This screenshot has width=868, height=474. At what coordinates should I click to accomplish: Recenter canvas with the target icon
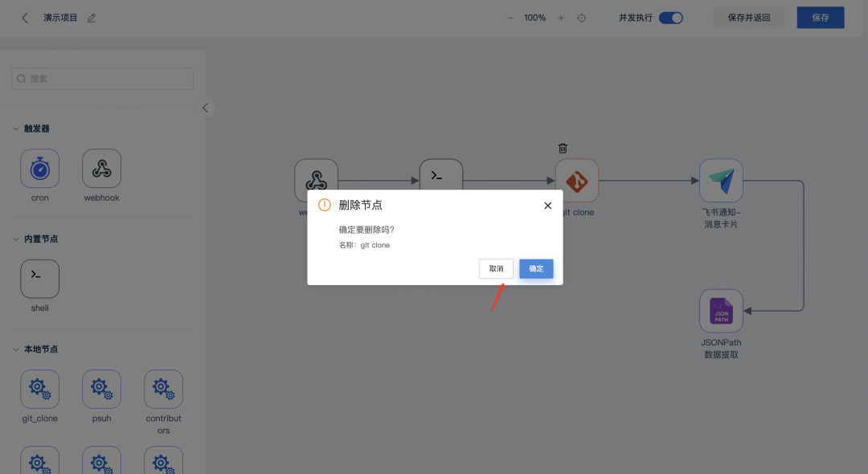coord(581,18)
